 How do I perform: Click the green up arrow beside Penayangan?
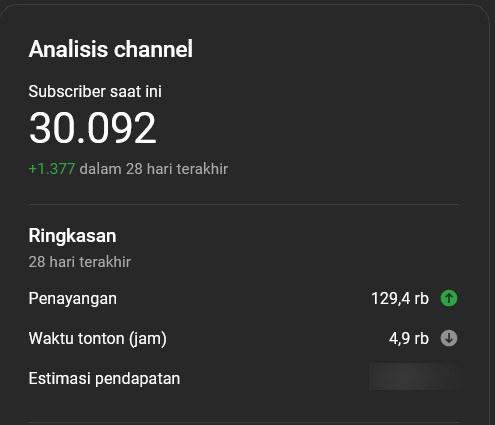[x=449, y=298]
